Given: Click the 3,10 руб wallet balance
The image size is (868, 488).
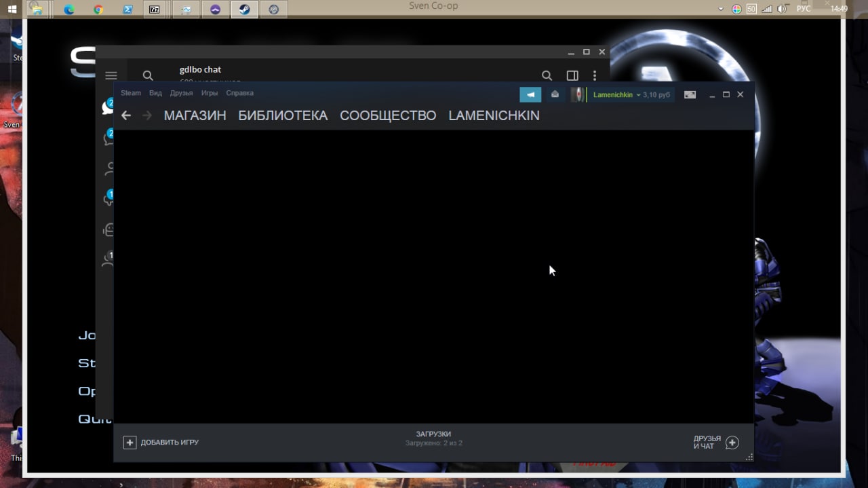Looking at the screenshot, I should point(656,95).
